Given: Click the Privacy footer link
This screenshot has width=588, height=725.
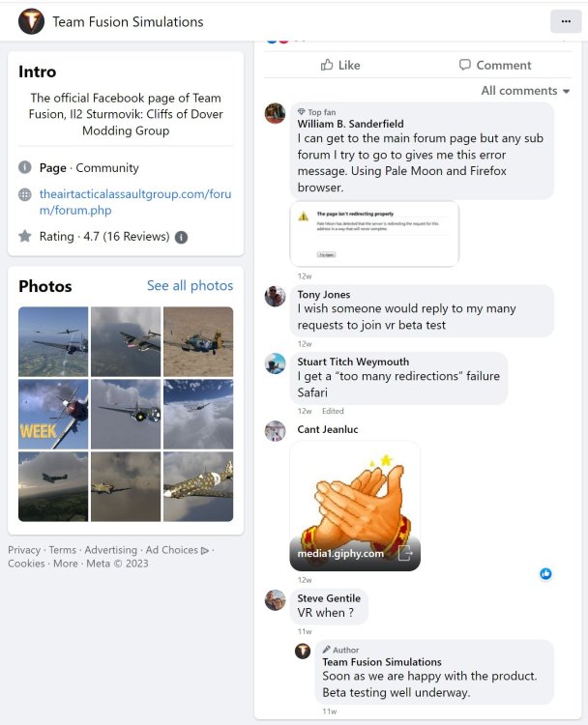Looking at the screenshot, I should pos(24,550).
